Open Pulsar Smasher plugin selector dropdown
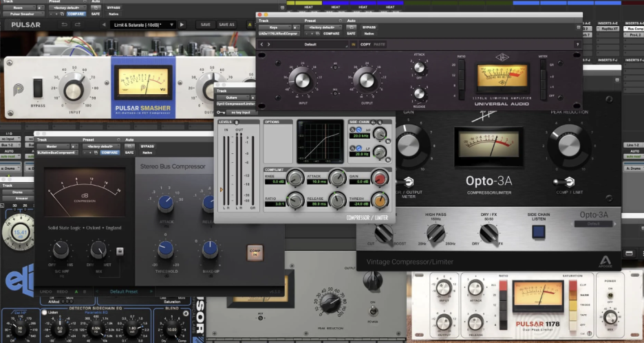The height and width of the screenshot is (343, 644). click(23, 14)
